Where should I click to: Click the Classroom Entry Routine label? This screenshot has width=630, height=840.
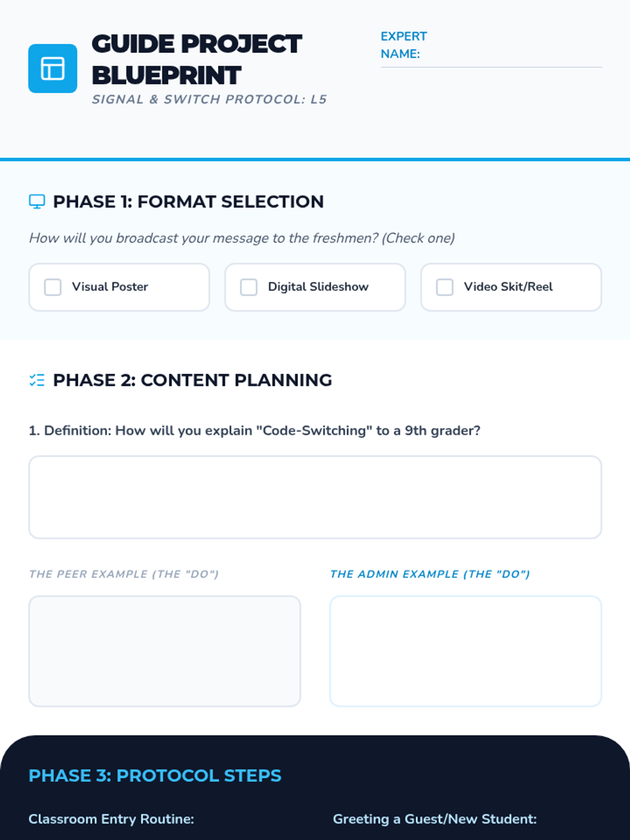tap(111, 819)
